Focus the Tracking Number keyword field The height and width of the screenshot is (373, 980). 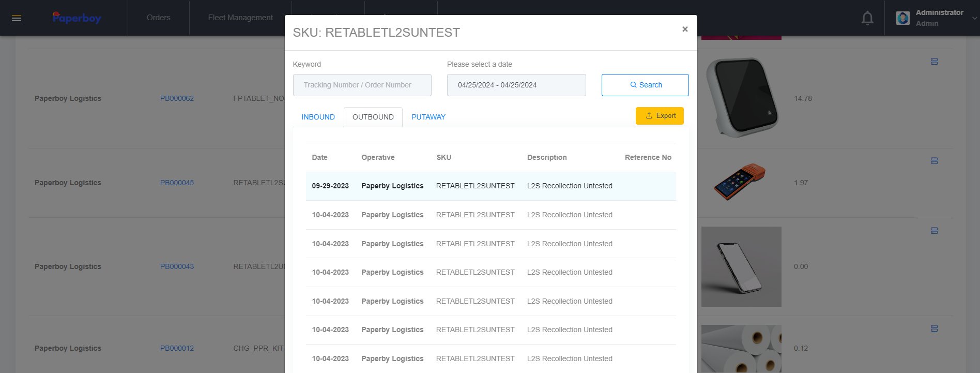coord(362,85)
